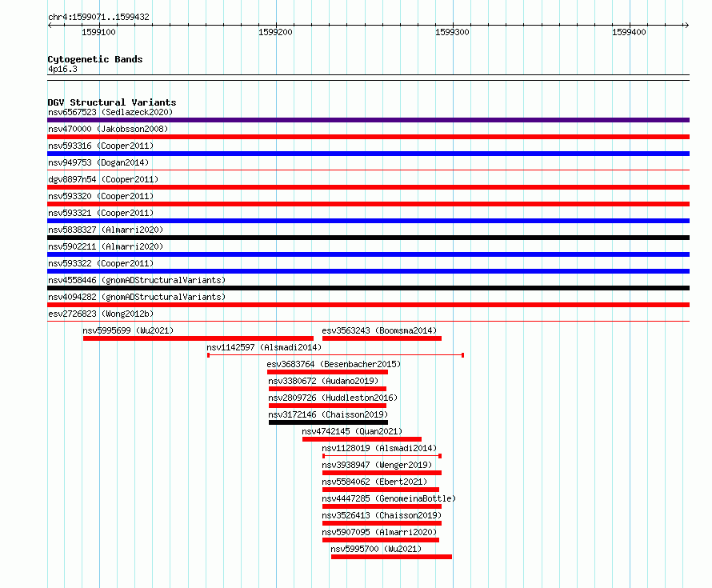Image resolution: width=712 pixels, height=588 pixels.
Task: Click the 1599400 ruler position
Action: click(x=629, y=32)
